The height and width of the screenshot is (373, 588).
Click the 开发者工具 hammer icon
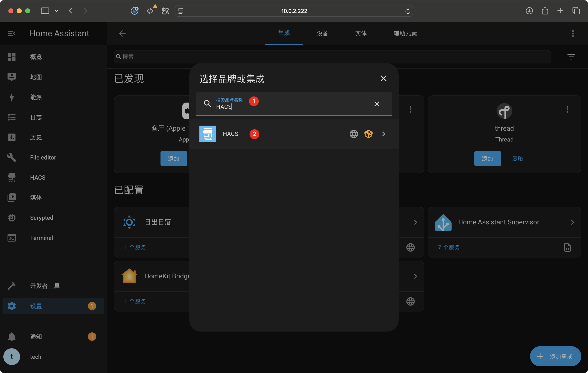tap(12, 286)
